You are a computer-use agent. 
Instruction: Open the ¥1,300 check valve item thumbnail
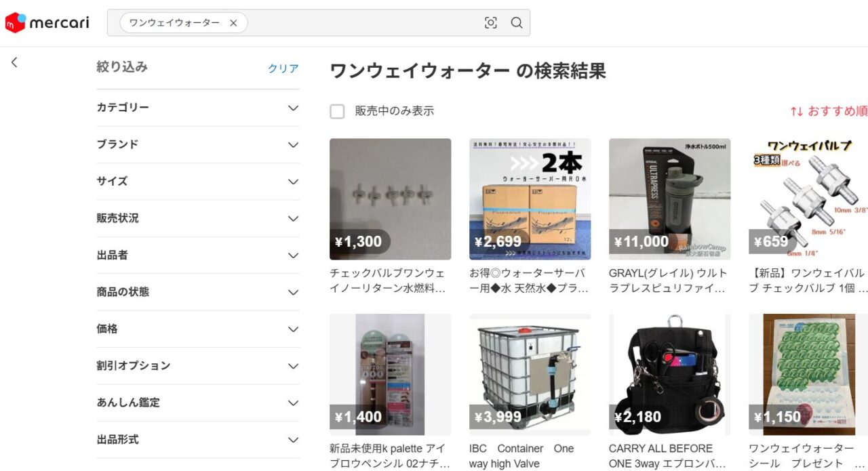390,199
